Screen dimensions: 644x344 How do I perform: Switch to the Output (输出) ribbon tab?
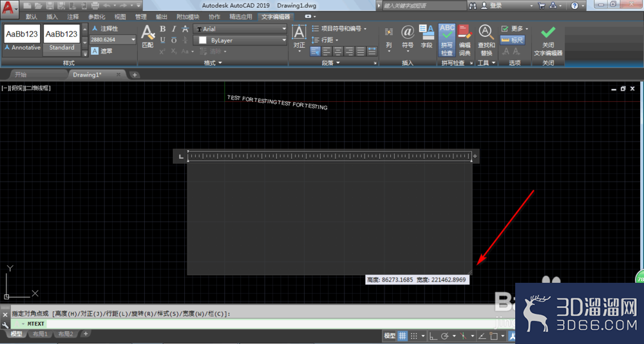click(x=162, y=17)
